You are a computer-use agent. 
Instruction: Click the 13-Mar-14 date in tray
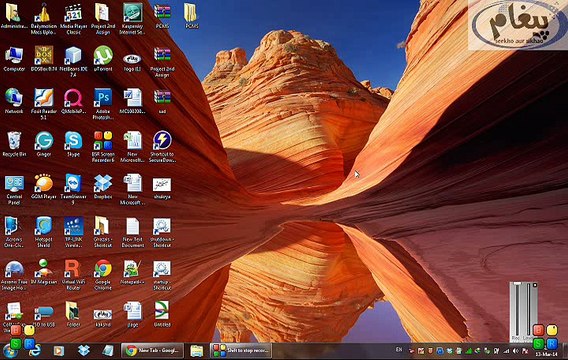coord(547,354)
